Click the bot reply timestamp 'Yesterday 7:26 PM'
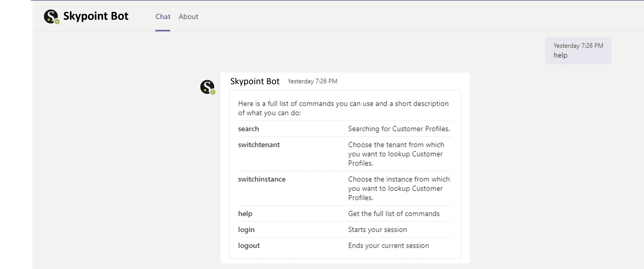 coord(312,81)
